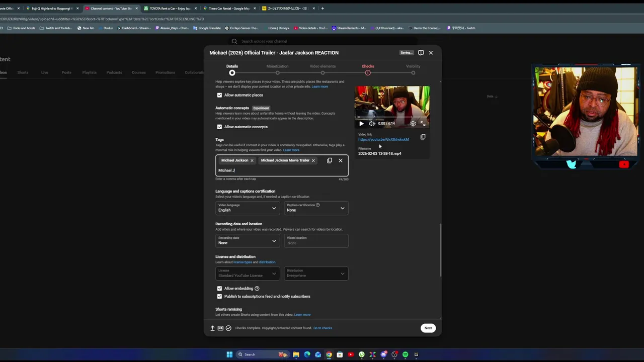Open the caption certification help icon
Screen dimensions: 644x362
[317, 205]
